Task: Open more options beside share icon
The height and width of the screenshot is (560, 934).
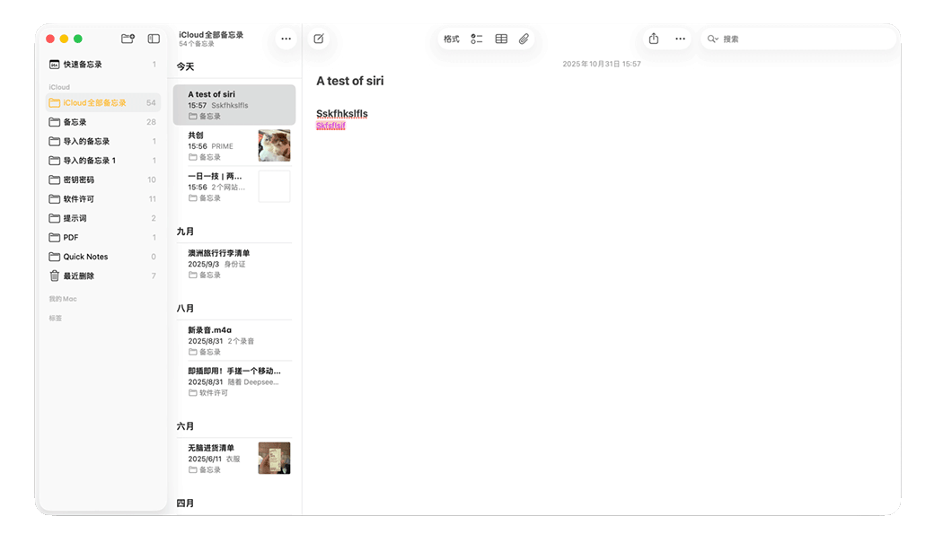Action: coord(680,39)
